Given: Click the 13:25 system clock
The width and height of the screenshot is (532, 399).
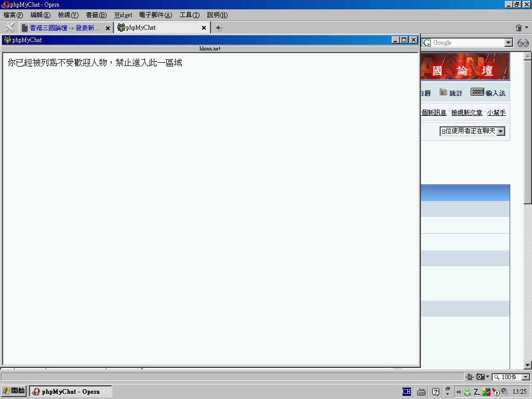Looking at the screenshot, I should click(x=520, y=392).
